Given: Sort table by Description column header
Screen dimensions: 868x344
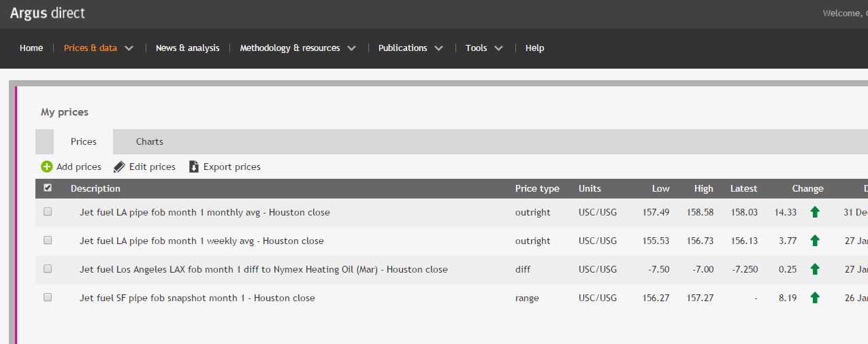Looking at the screenshot, I should point(95,188).
